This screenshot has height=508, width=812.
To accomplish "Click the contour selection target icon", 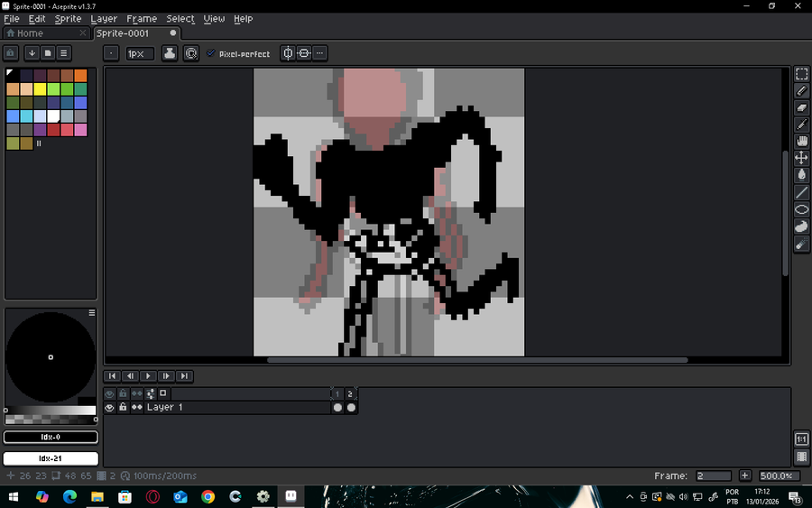I will pos(191,53).
